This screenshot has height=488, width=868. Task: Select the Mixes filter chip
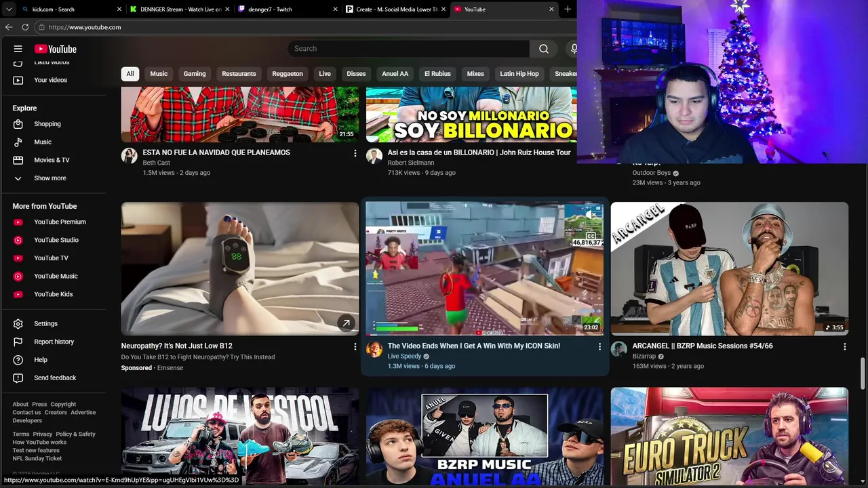475,74
